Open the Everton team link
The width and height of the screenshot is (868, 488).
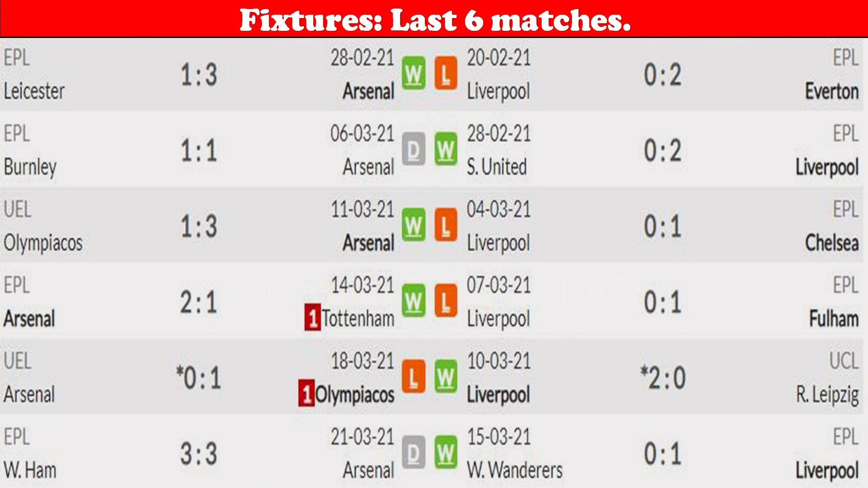(832, 91)
